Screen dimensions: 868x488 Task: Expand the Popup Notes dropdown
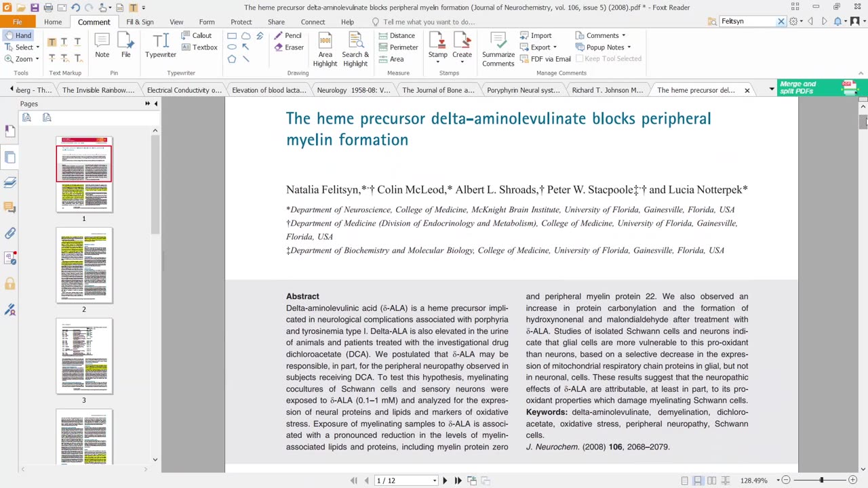pos(629,47)
